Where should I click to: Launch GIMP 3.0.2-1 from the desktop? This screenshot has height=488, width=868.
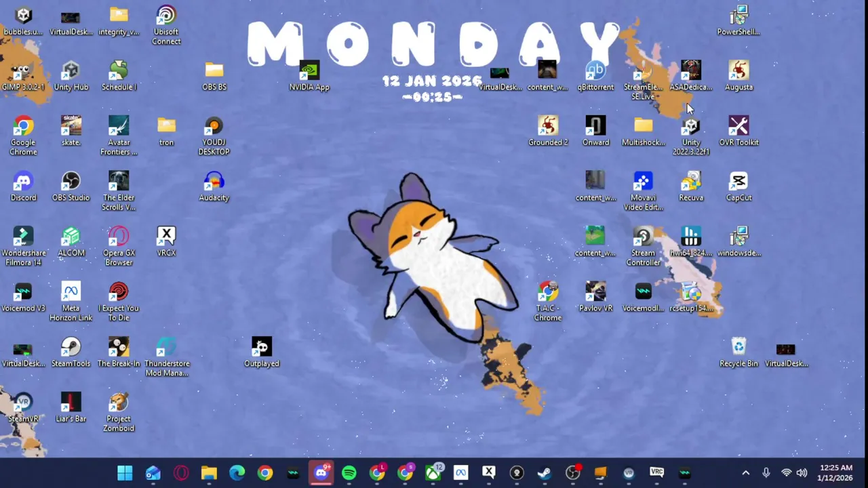click(x=23, y=76)
